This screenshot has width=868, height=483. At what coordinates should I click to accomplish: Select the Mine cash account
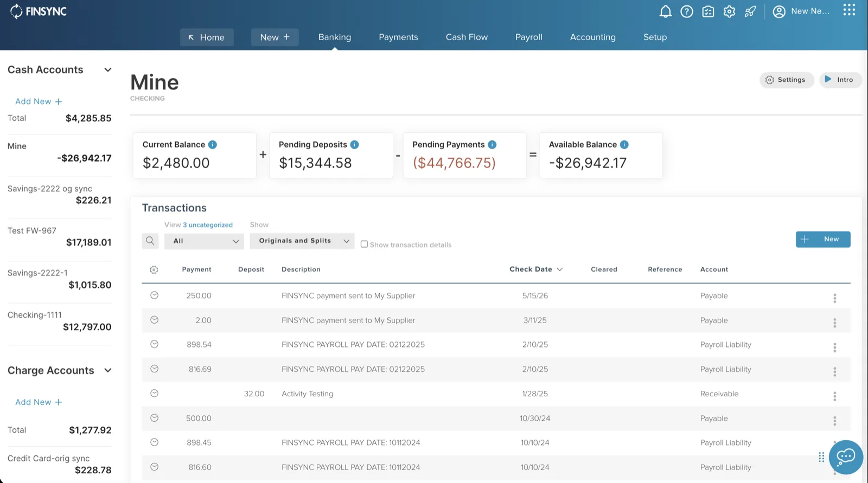click(x=59, y=152)
